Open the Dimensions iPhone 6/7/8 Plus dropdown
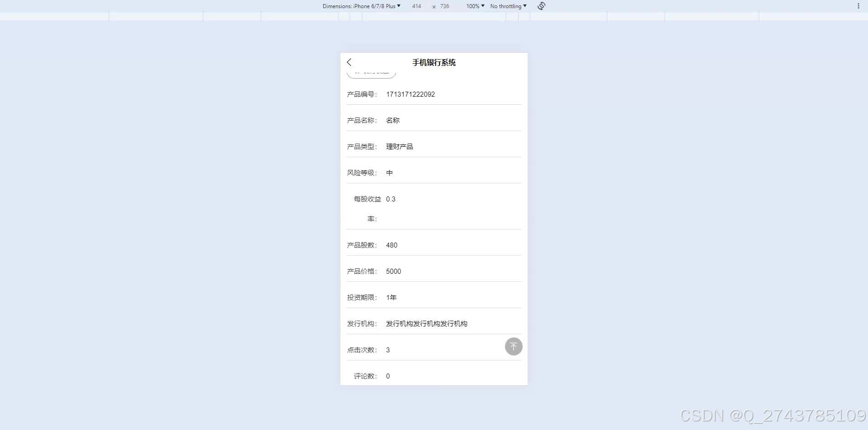Image resolution: width=868 pixels, height=430 pixels. point(361,6)
